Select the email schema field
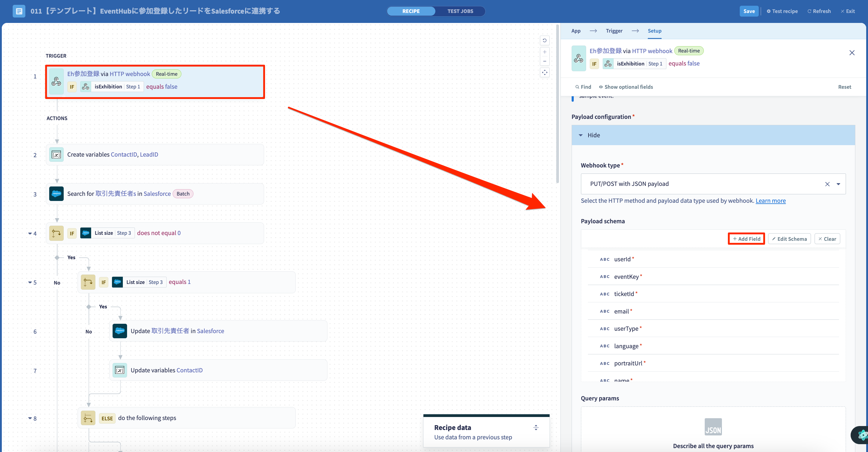 point(713,312)
